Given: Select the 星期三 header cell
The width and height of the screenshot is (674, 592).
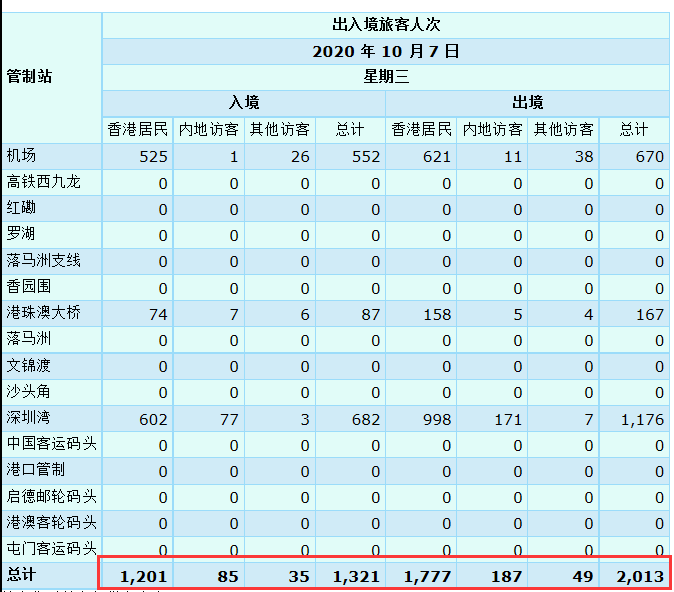Looking at the screenshot, I should click(x=386, y=78).
